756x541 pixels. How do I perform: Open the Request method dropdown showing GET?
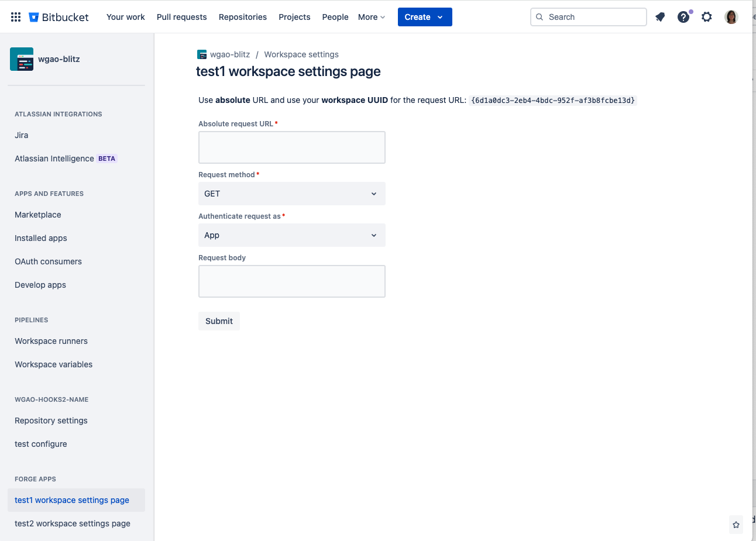coord(291,194)
